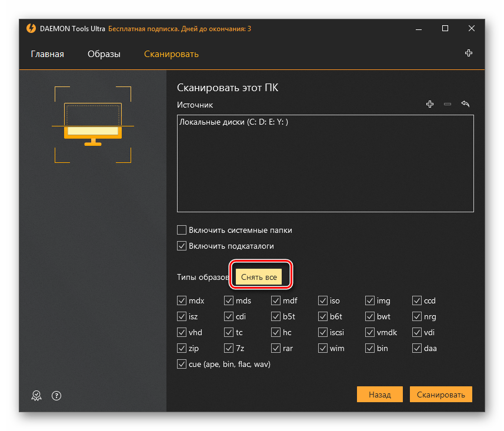The image size is (504, 431).
Task: Click the plus icon in the tab bar
Action: click(469, 53)
